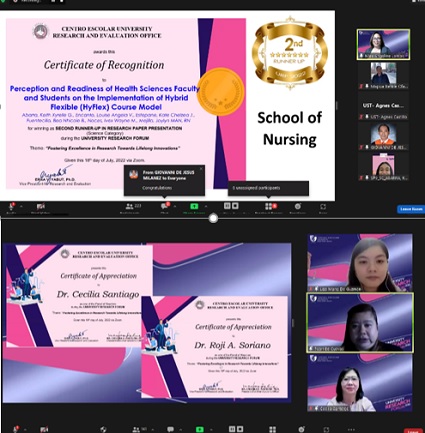
Task: Open audio options arrow in lower Zoom toolbar
Action: coord(25,429)
